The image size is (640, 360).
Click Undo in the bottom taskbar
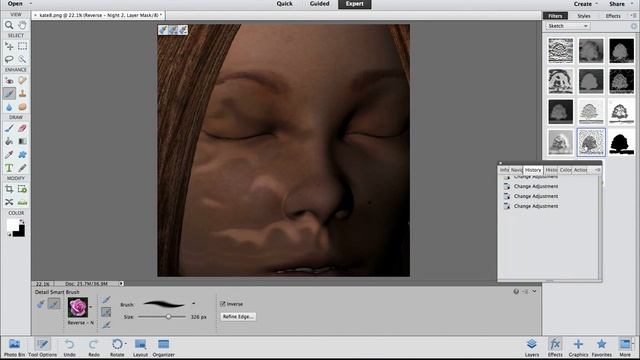[x=69, y=348]
